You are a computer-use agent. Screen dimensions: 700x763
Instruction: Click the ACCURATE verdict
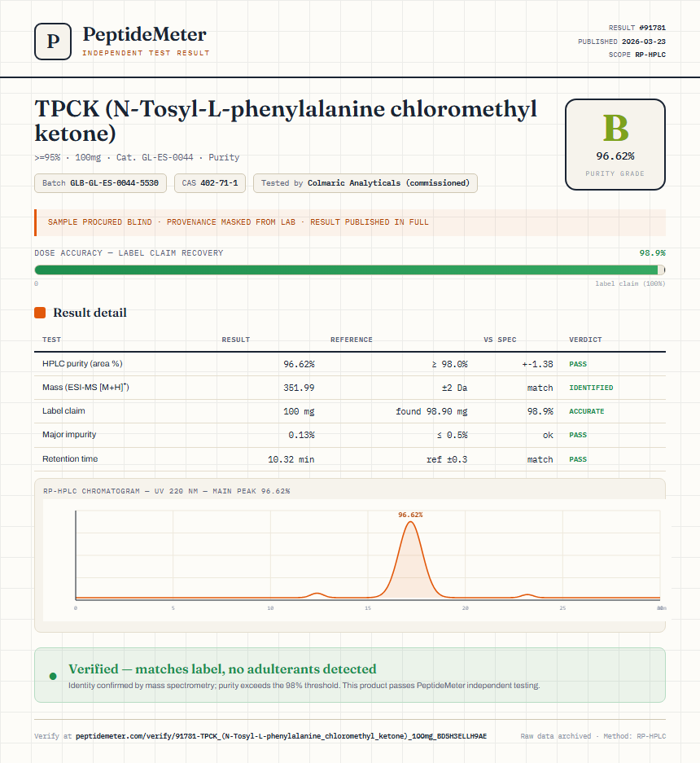click(x=587, y=411)
